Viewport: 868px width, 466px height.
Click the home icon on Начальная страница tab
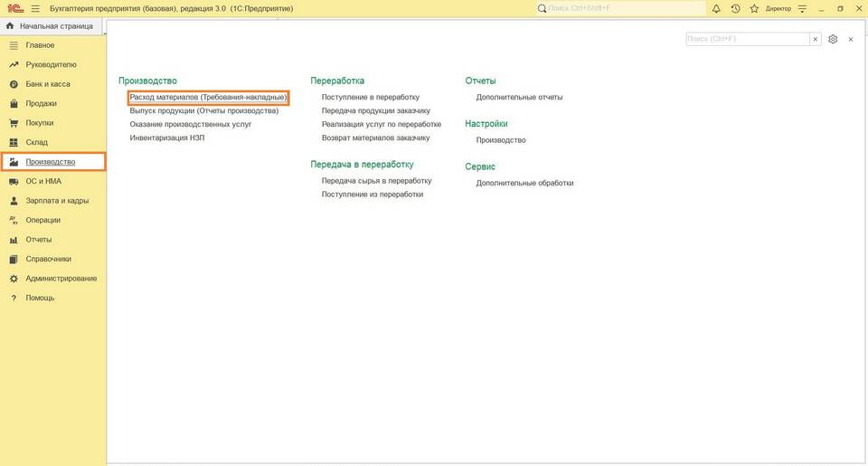click(x=9, y=25)
